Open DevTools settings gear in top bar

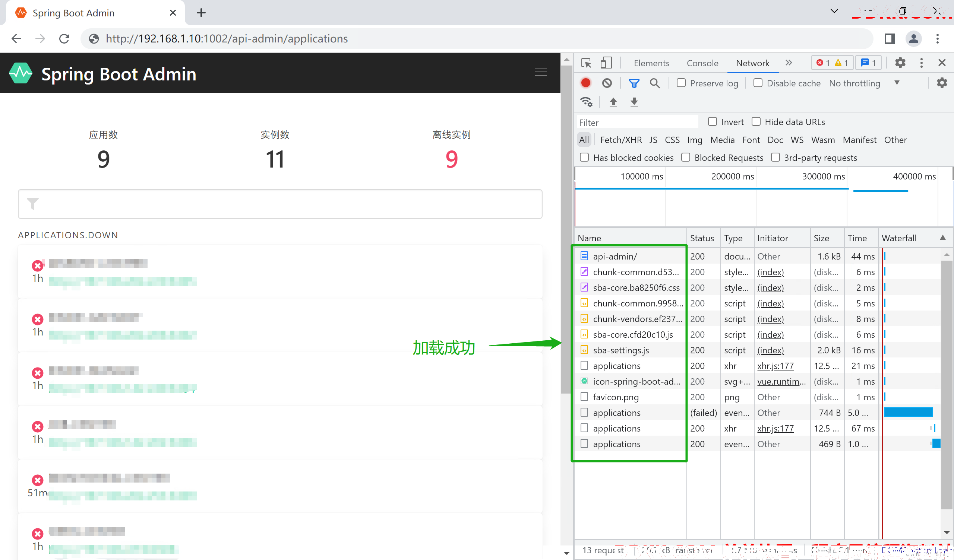(x=900, y=63)
